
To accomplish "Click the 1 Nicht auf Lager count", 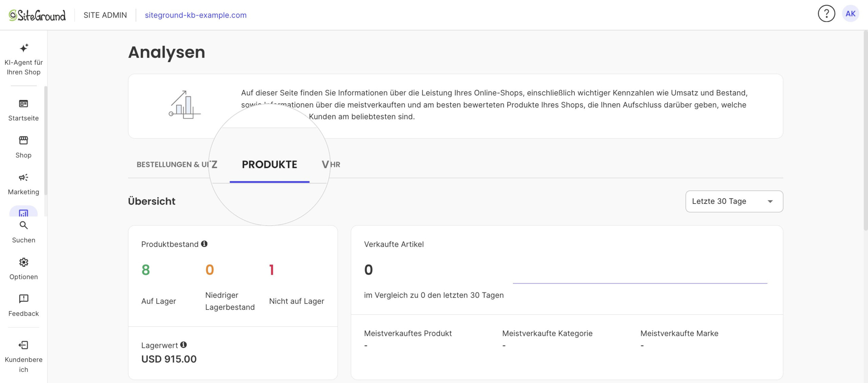I will pos(272,270).
